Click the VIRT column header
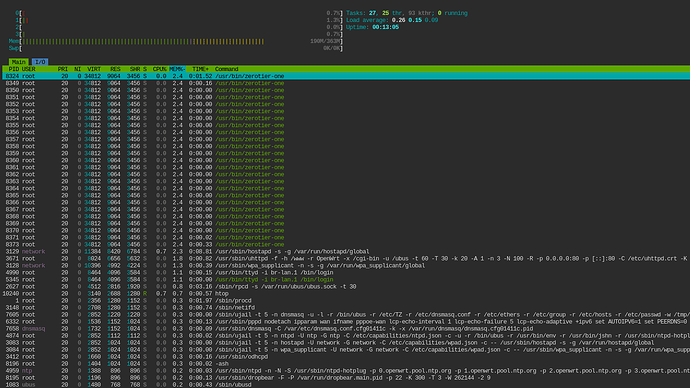 click(x=94, y=69)
